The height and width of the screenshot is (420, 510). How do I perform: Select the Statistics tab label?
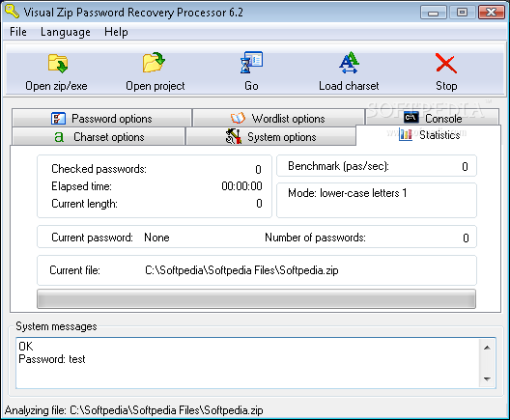pyautogui.click(x=439, y=134)
